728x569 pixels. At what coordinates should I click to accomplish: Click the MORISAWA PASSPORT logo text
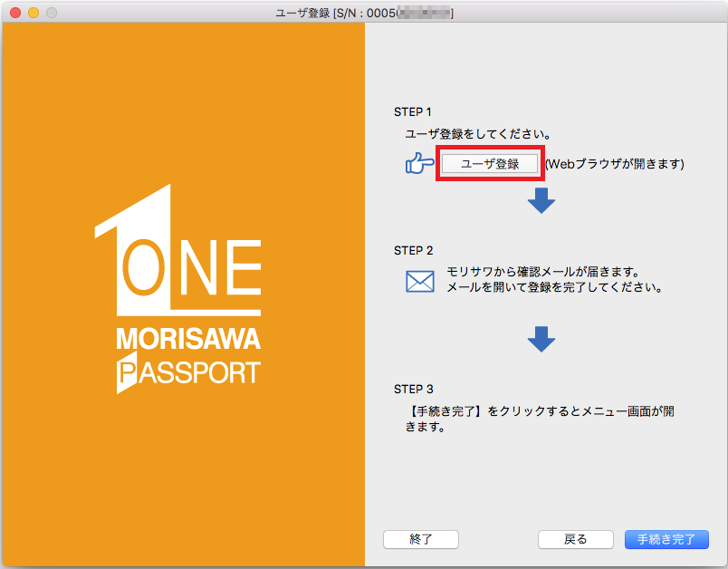(188, 357)
